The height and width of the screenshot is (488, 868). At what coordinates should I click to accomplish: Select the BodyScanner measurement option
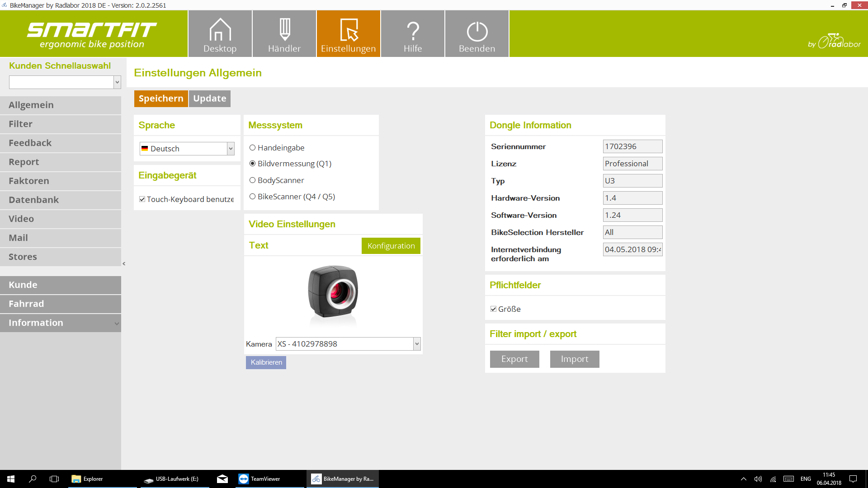tap(253, 180)
